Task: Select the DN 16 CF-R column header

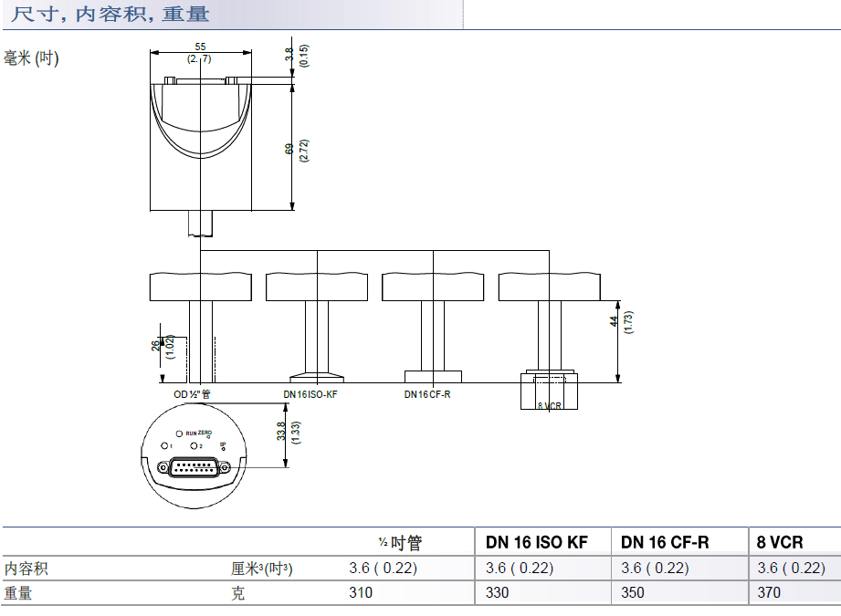Action: (665, 542)
